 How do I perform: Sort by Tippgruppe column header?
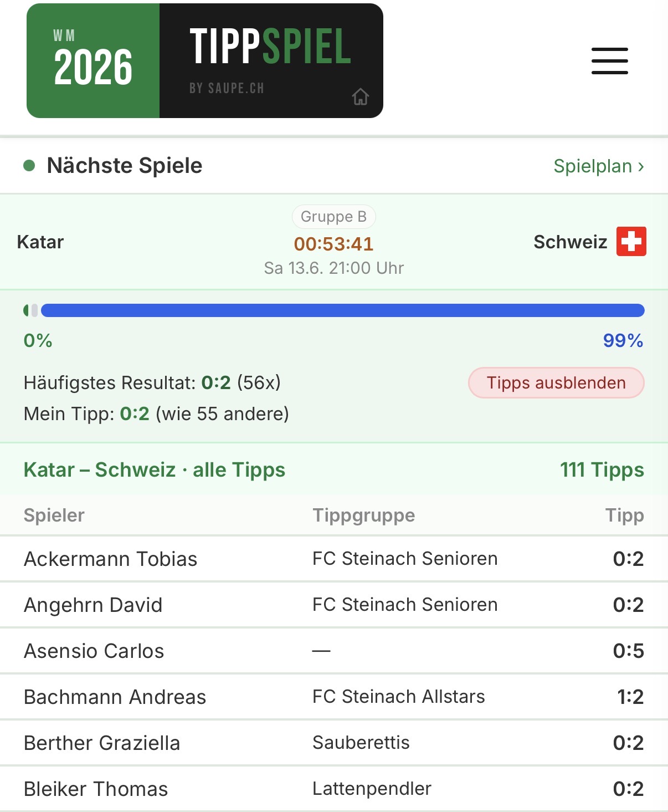click(x=364, y=515)
